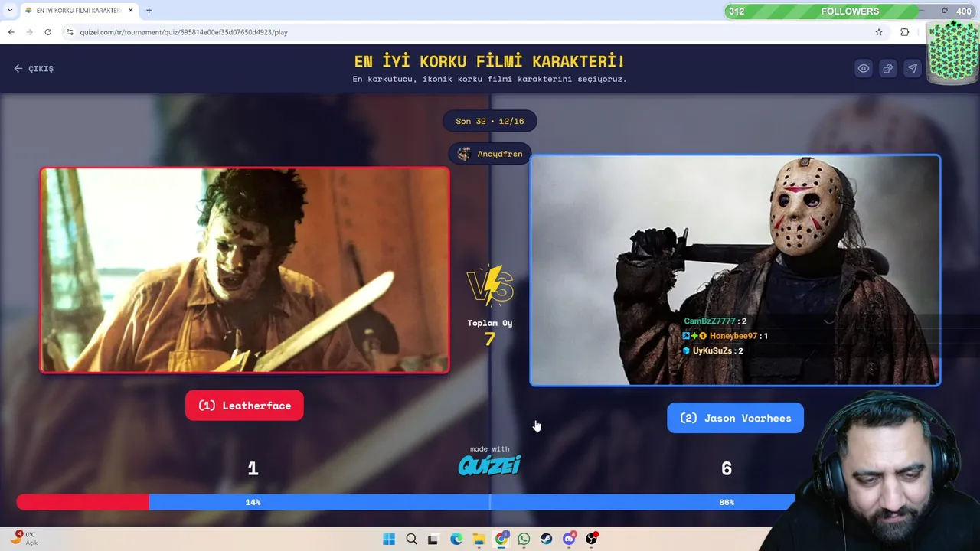Click the CamBzZ7777 chat vote entry

715,321
